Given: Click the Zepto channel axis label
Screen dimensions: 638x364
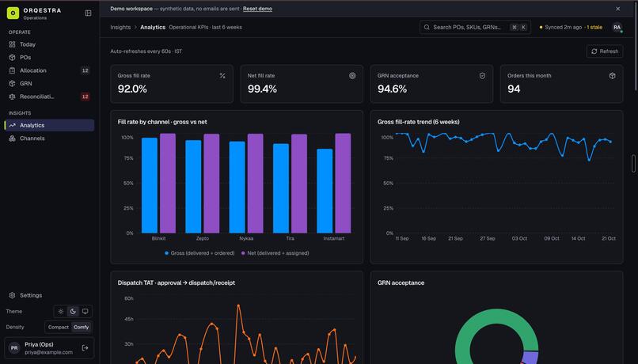Looking at the screenshot, I should (x=202, y=238).
